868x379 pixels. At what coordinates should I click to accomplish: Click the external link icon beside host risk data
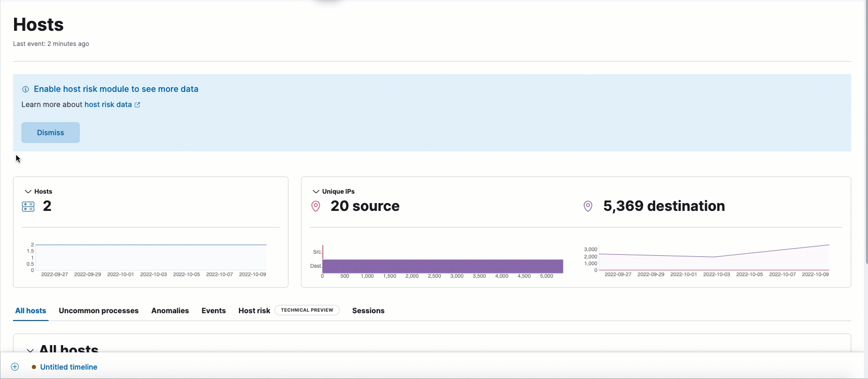[x=138, y=105]
